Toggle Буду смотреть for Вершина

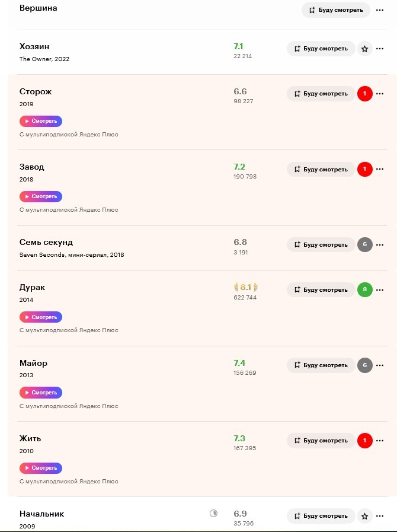[x=336, y=10]
